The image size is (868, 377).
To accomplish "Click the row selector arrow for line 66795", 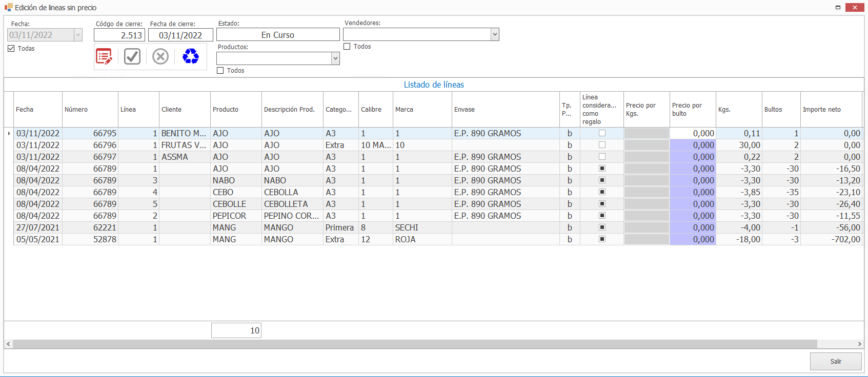I will (x=9, y=134).
